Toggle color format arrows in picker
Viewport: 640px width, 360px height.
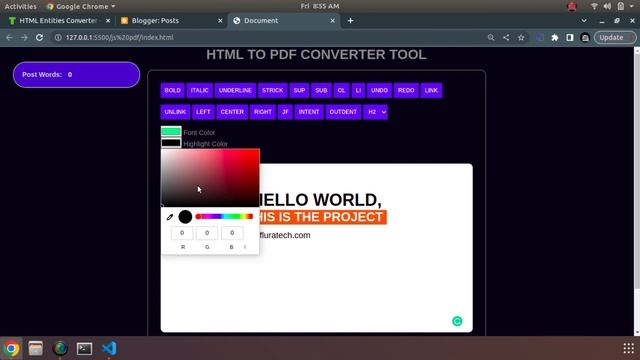click(x=245, y=247)
